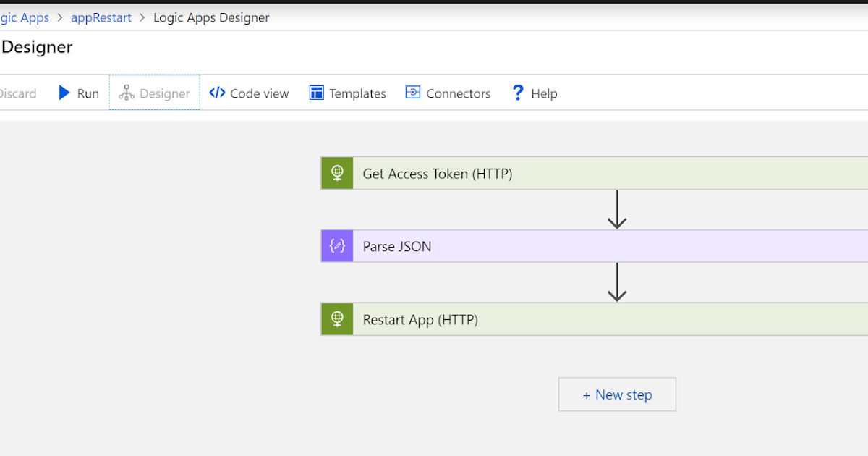Discard the current workflow changes
868x456 pixels.
[x=18, y=93]
